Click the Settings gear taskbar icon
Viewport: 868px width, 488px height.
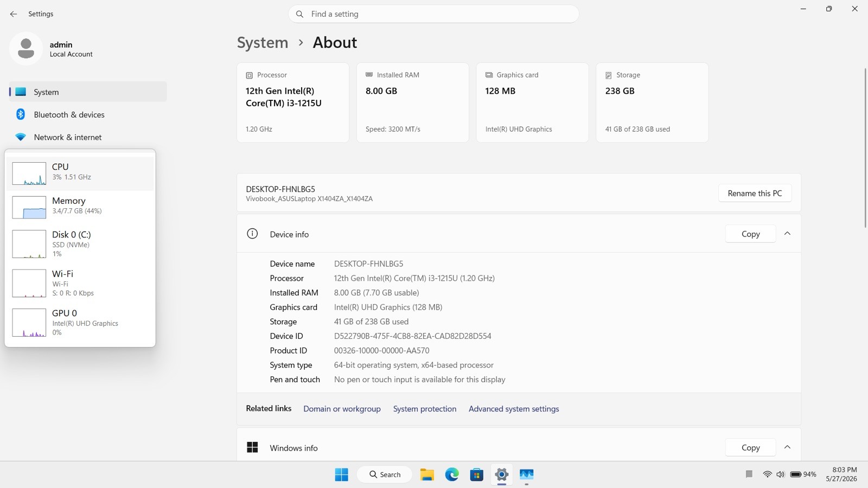click(502, 474)
